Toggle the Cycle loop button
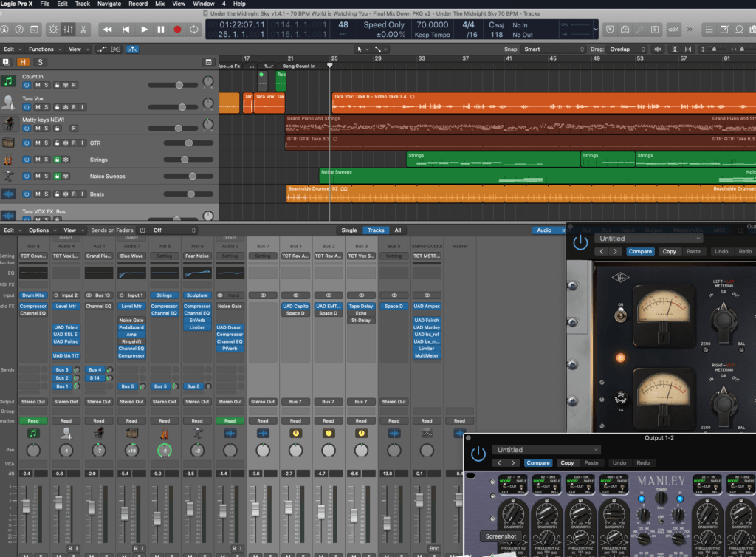Viewport: 756px width, 557px height. pyautogui.click(x=194, y=30)
